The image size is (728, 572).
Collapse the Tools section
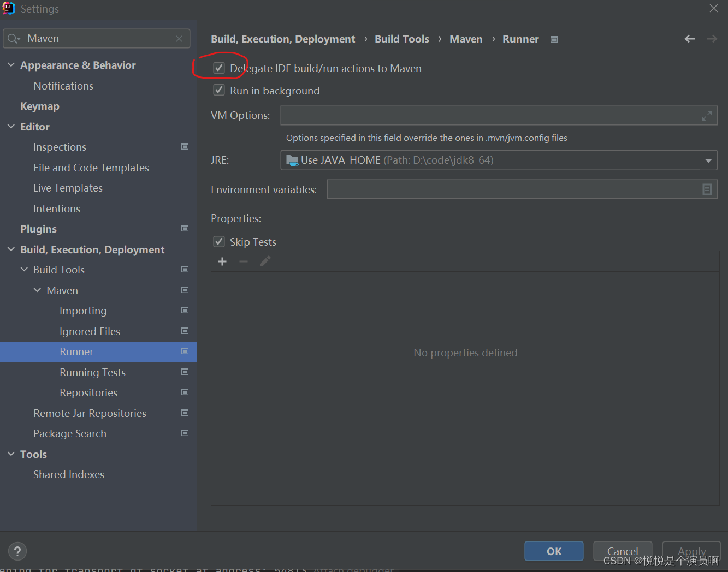coord(11,454)
